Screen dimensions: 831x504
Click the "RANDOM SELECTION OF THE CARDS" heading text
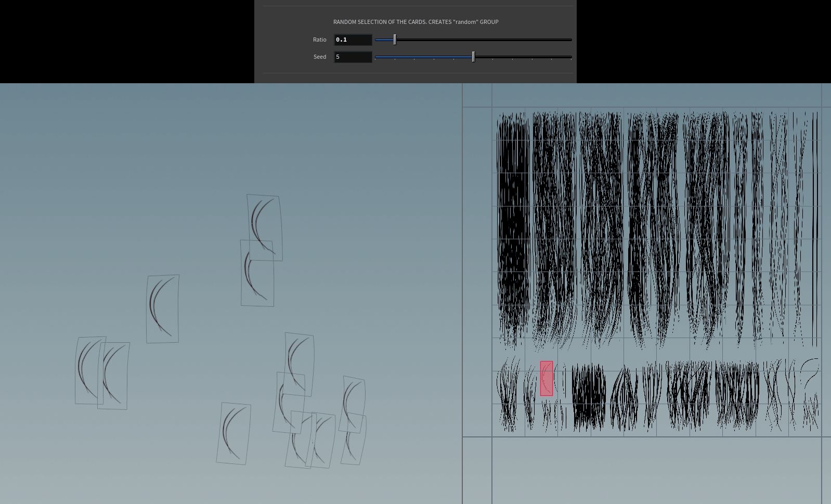[x=379, y=22]
